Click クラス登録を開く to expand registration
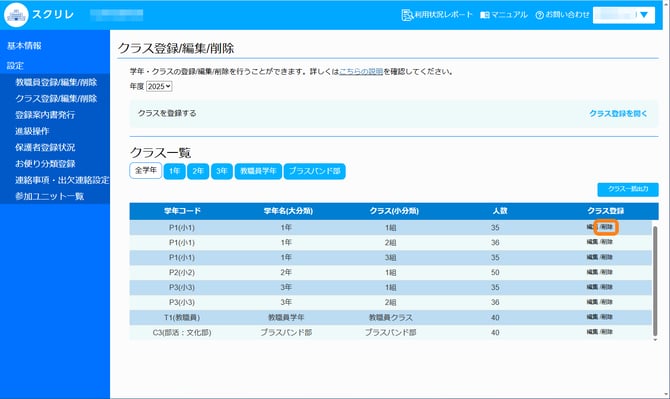 618,113
